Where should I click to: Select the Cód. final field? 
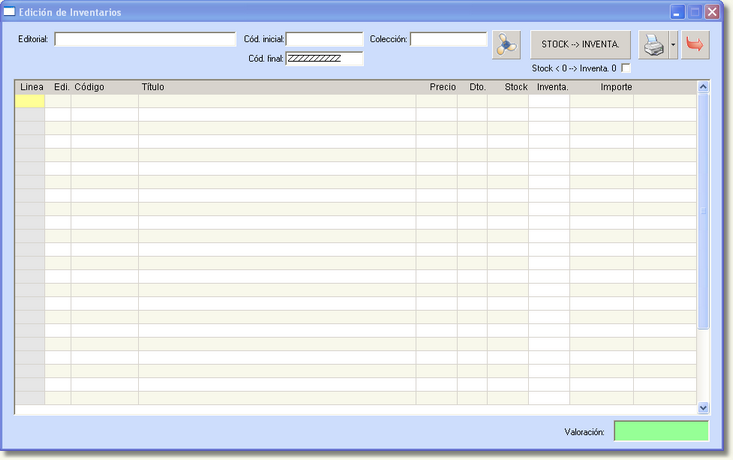[324, 58]
